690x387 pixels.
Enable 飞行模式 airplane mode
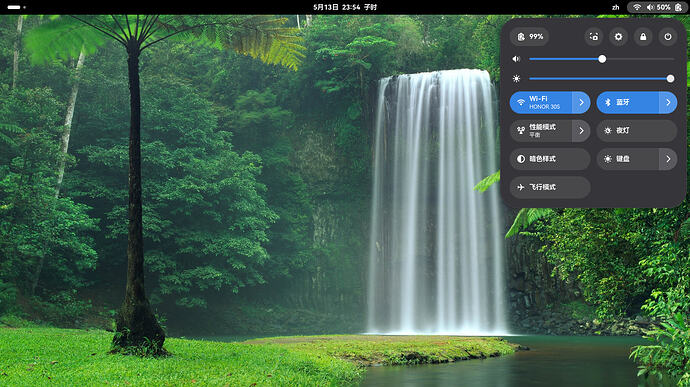550,187
